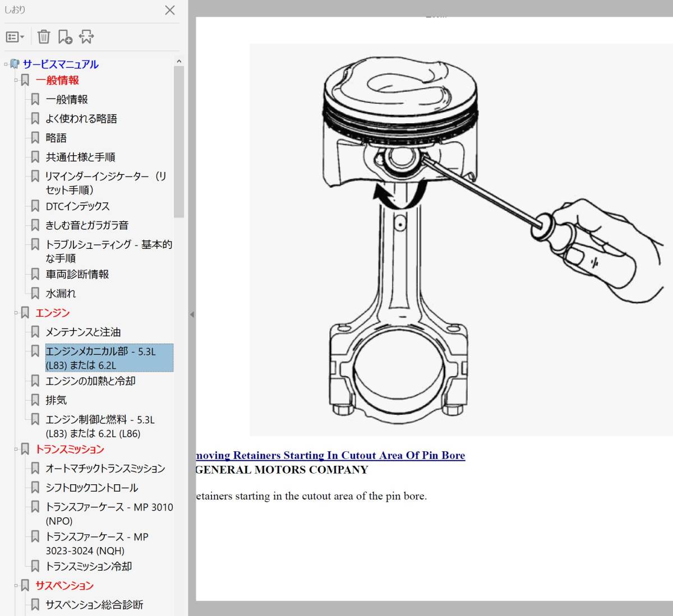
Task: Collapse the サービスマニュアル root node
Action: 6,64
